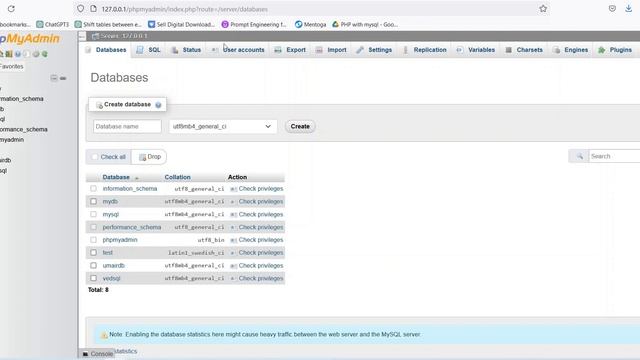Click the green reload navigation icon
Image resolution: width=640 pixels, height=360 pixels.
click(x=44, y=54)
